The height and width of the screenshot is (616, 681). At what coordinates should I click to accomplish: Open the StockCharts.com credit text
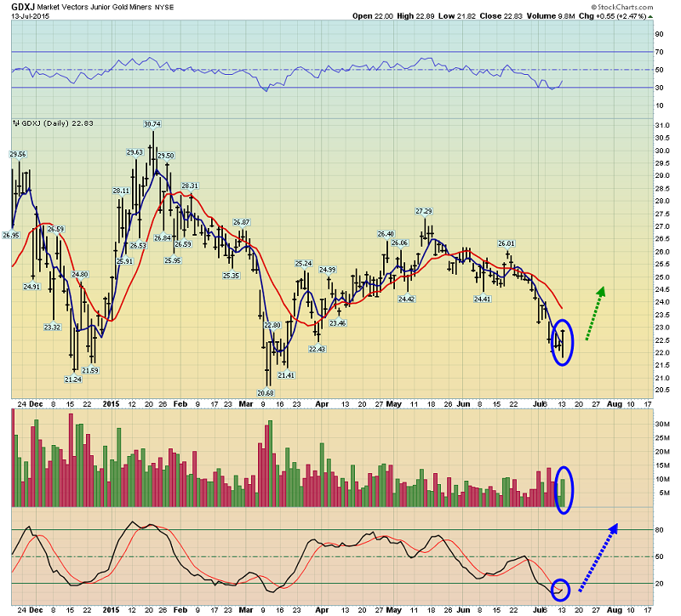[x=622, y=7]
